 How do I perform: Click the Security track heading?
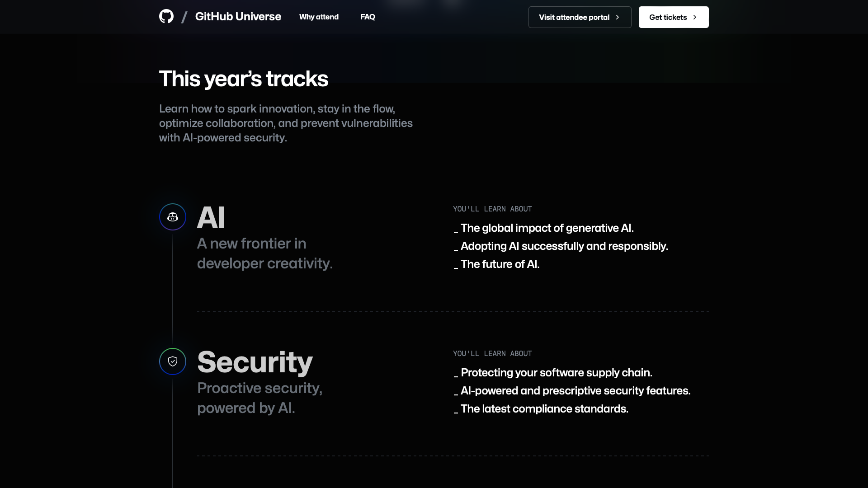[x=255, y=362]
